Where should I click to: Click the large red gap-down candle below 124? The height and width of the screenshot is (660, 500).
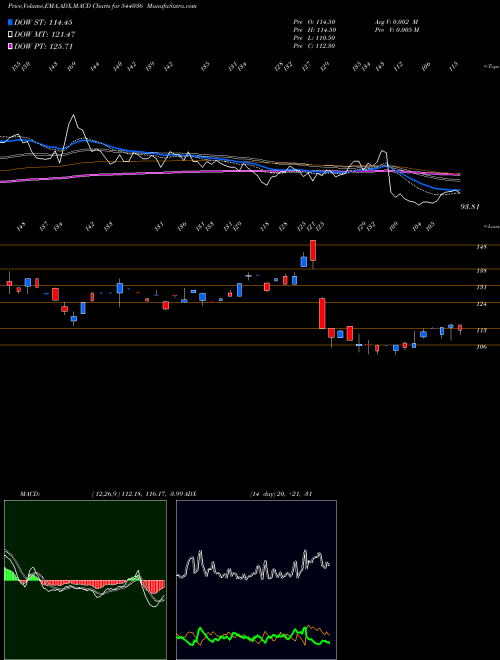point(322,313)
